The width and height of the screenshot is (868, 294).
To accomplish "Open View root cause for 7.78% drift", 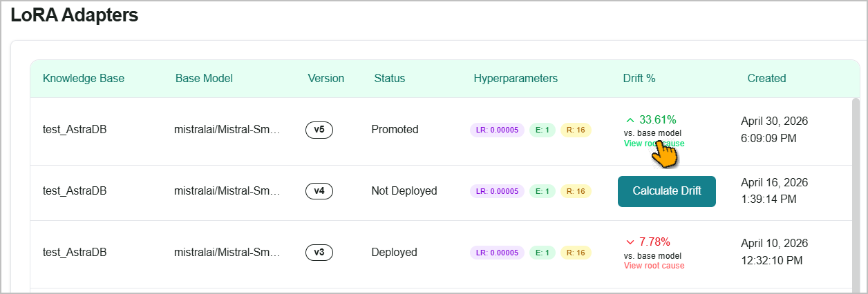I will (654, 266).
